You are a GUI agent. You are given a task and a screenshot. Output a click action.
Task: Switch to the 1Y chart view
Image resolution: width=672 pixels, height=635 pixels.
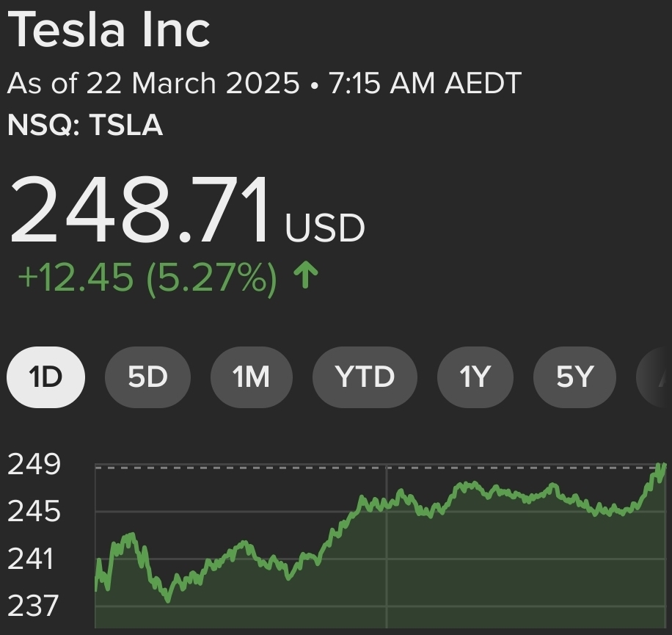(x=474, y=377)
